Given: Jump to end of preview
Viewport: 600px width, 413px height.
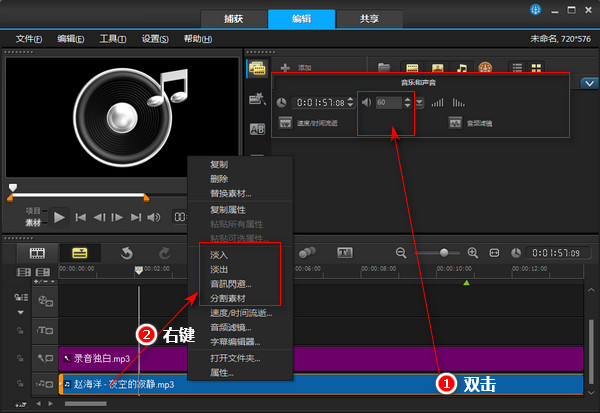Looking at the screenshot, I should pos(136,217).
